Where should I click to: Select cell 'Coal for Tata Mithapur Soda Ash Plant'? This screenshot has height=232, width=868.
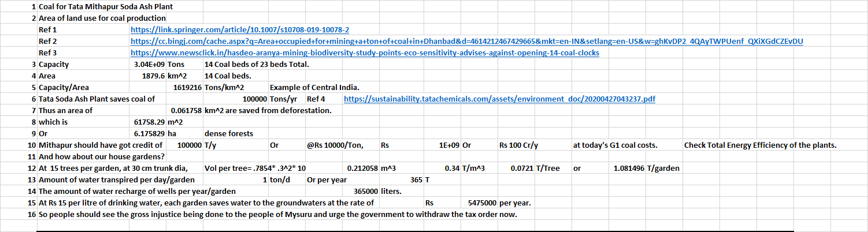click(x=105, y=6)
